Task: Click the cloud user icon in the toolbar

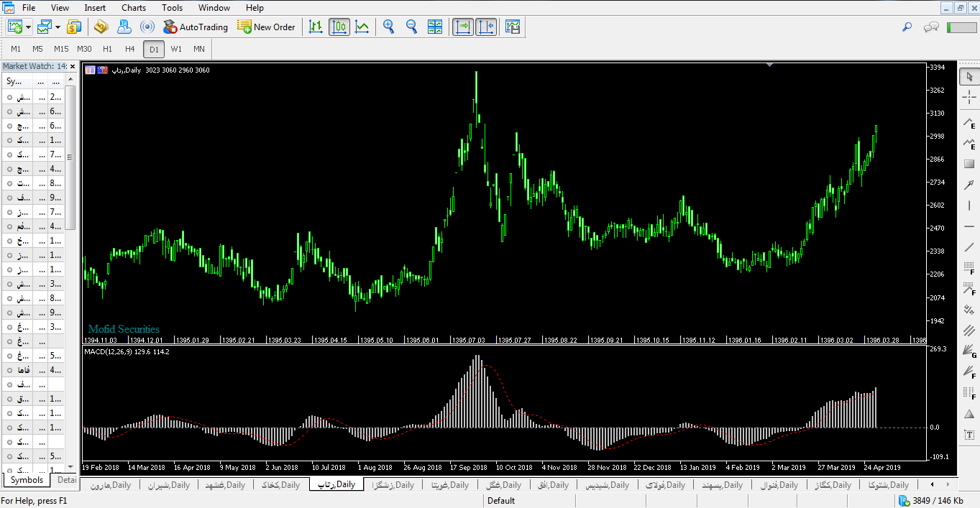Action: pos(124,27)
